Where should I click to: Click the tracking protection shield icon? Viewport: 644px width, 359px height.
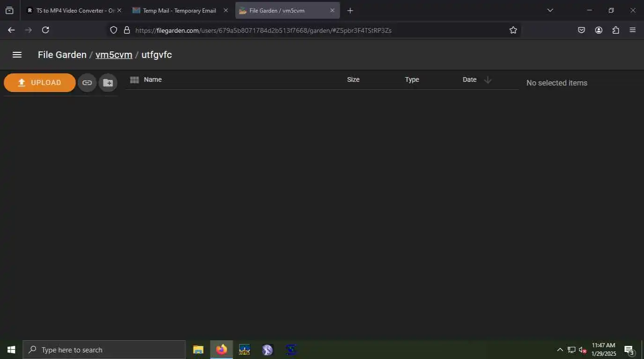[113, 30]
